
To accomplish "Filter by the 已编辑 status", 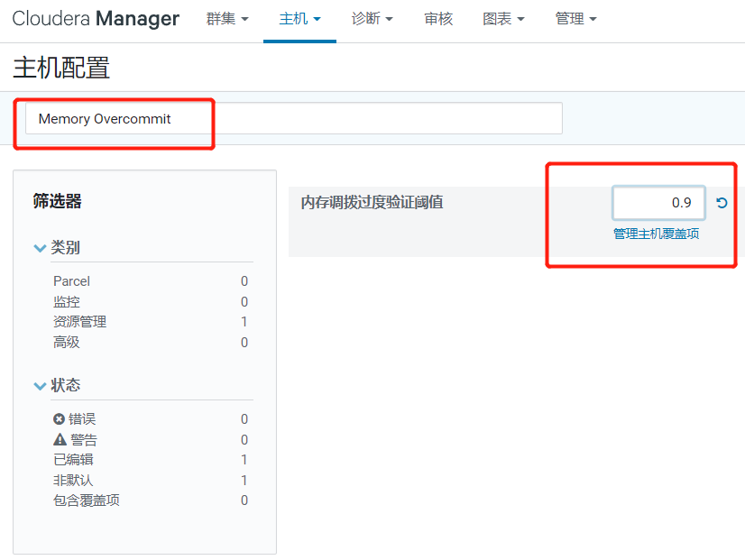I will click(75, 460).
